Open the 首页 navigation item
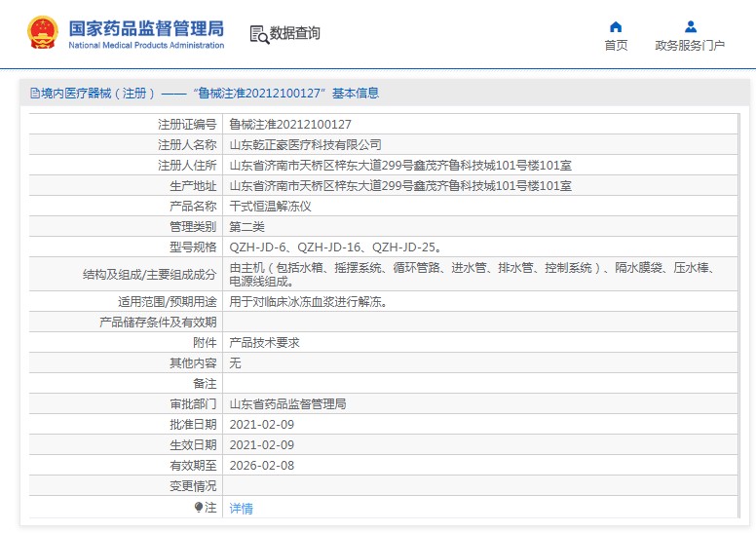Screen dimensions: 756x533 616,45
